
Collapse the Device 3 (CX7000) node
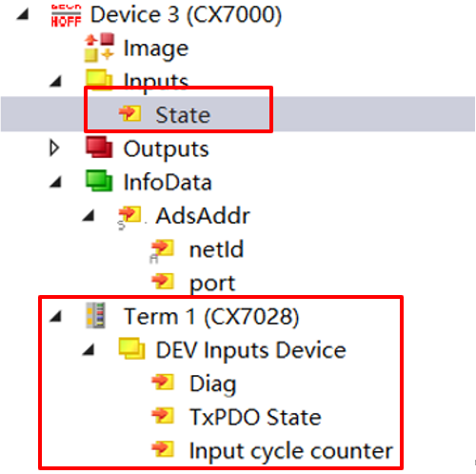tap(23, 14)
